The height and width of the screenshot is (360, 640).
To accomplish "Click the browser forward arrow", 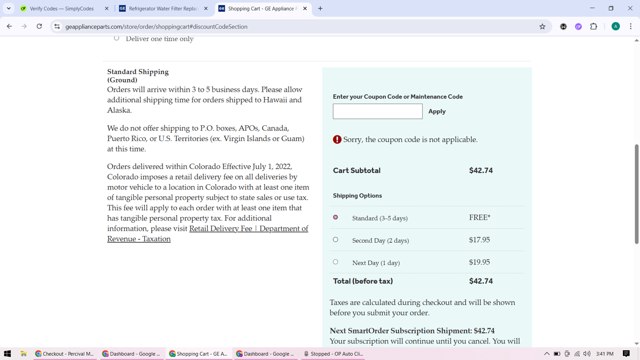I will coord(24,27).
